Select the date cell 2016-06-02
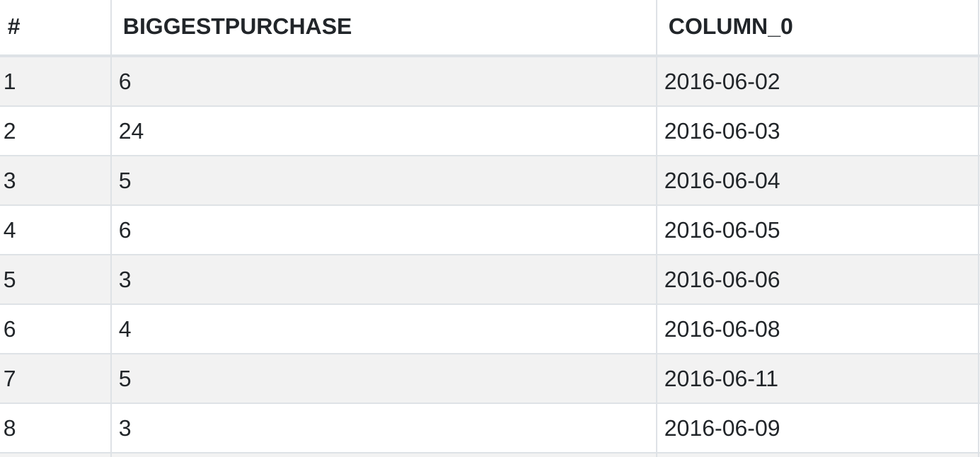This screenshot has height=457, width=980. tap(722, 82)
